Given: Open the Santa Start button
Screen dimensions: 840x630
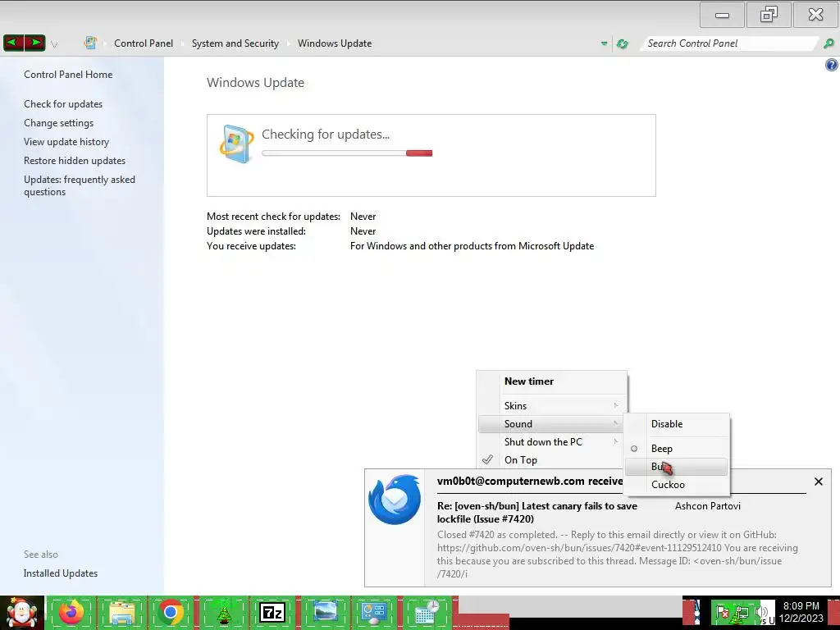Looking at the screenshot, I should [x=22, y=613].
